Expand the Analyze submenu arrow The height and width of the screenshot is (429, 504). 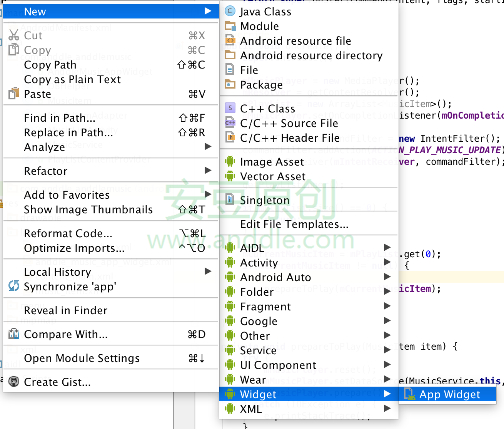(x=208, y=146)
